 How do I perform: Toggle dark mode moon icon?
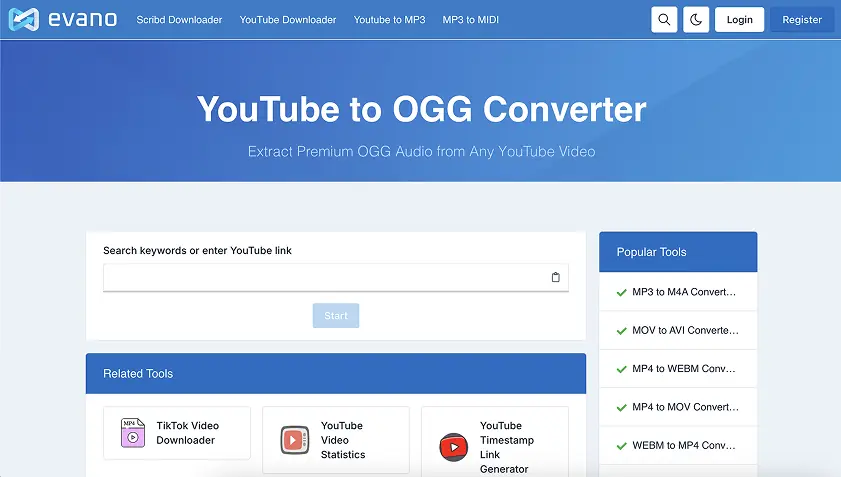[696, 20]
